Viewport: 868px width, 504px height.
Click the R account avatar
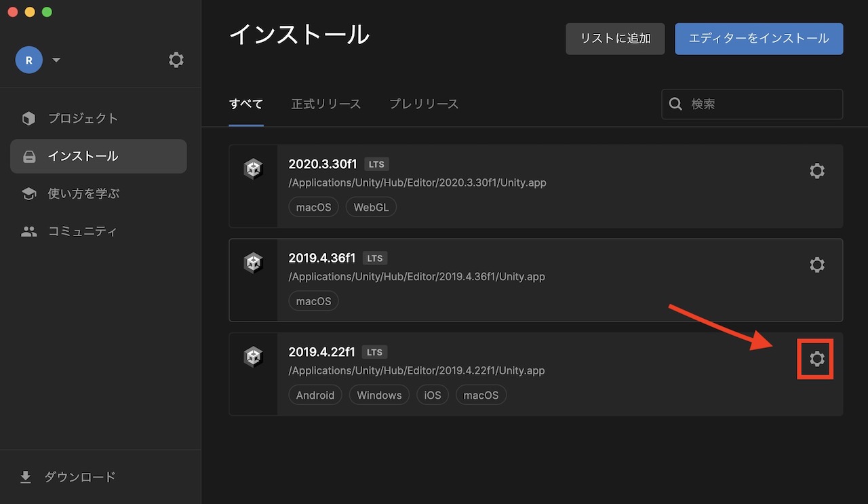(28, 60)
